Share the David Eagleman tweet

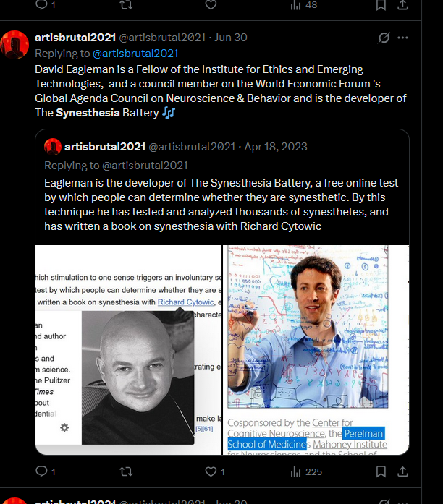402,471
